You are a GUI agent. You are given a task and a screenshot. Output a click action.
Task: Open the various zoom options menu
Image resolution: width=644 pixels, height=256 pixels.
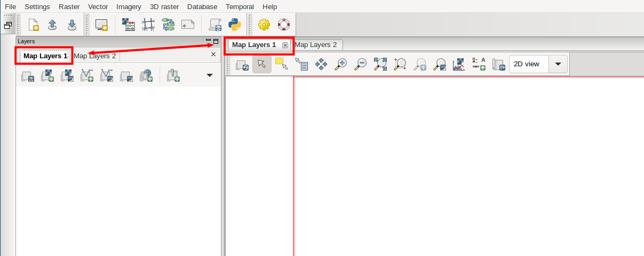pyautogui.click(x=440, y=64)
